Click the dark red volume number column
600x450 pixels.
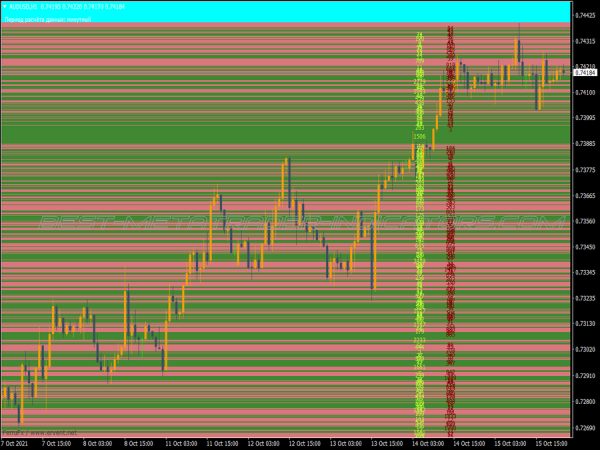(450, 250)
